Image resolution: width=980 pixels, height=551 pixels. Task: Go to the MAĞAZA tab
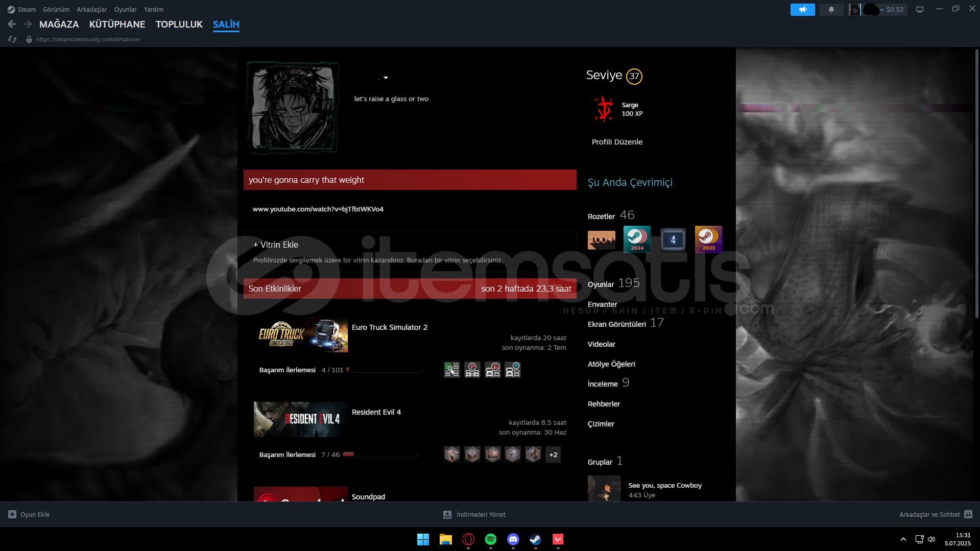[59, 24]
